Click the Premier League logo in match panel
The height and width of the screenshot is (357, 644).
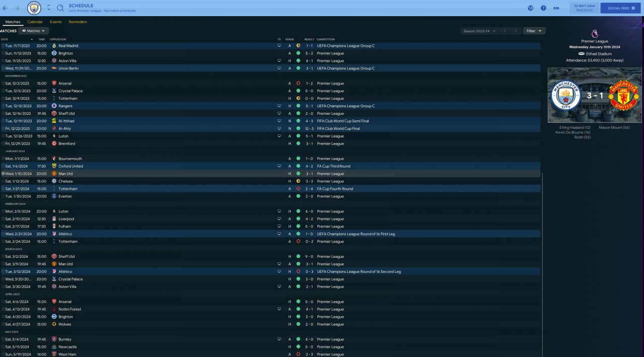click(x=595, y=34)
